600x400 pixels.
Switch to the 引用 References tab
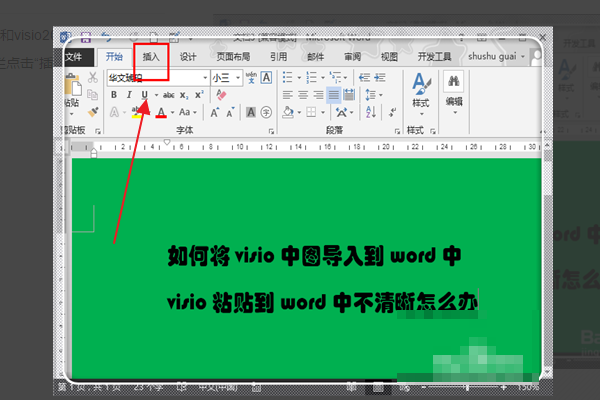278,57
